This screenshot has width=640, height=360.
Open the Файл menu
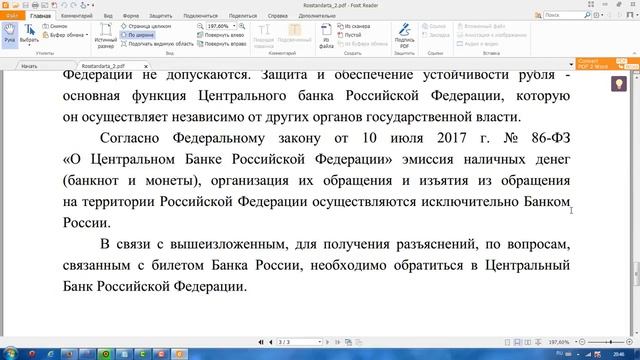click(x=12, y=16)
